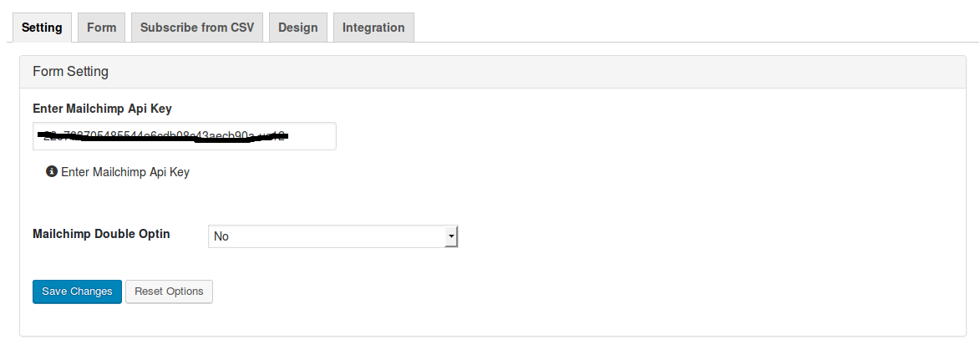Open the Subscribe from CSV tab
This screenshot has height=360, width=980.
point(197,28)
